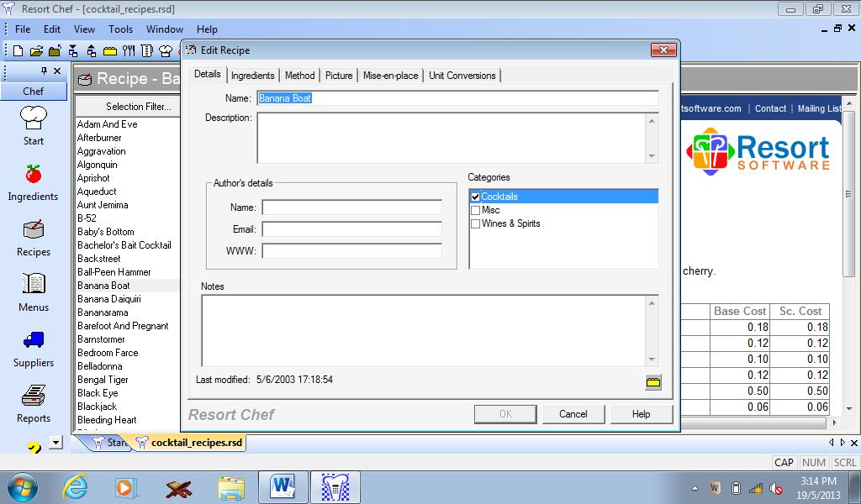Click the Description text area

click(452, 138)
